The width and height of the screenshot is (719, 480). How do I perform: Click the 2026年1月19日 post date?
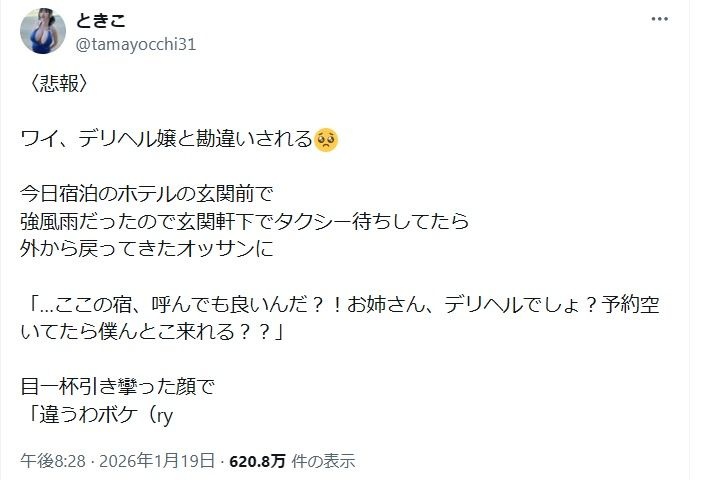[x=157, y=461]
